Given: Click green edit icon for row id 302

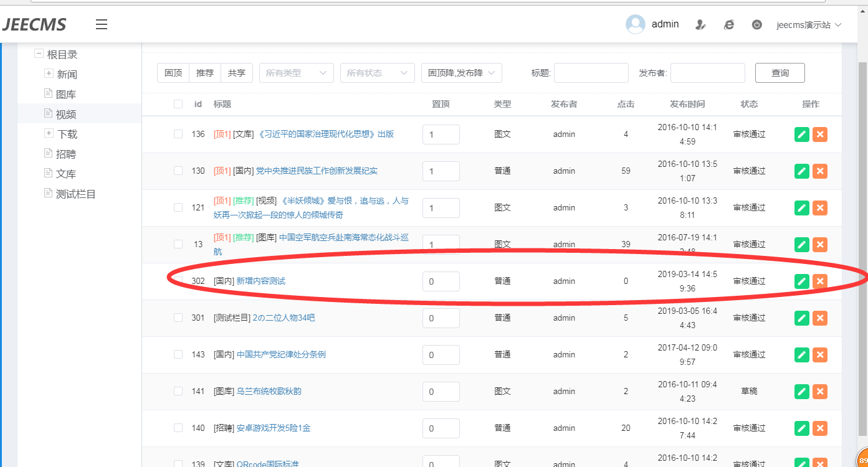Looking at the screenshot, I should 802,281.
